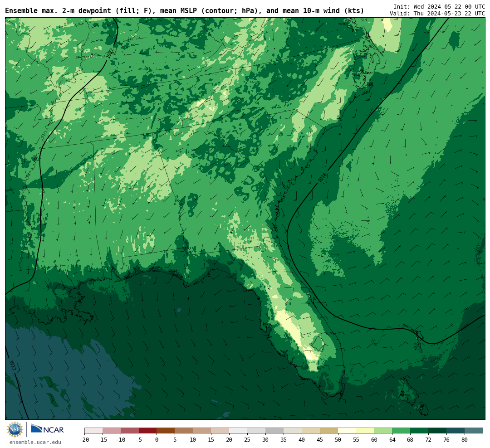The image size is (490, 448).
Task: Pick the beige swatch between 40 and 45
Action: (x=311, y=431)
